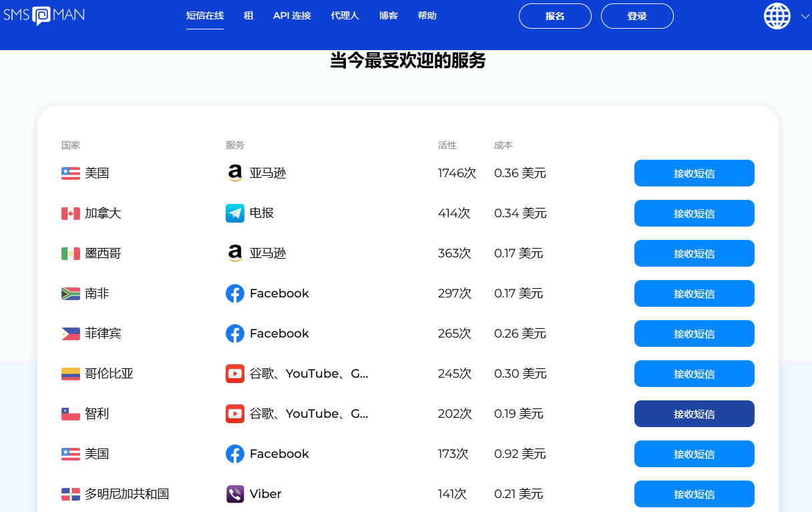Viewport: 812px width, 512px height.
Task: Click the Chile flag icon
Action: tap(71, 414)
